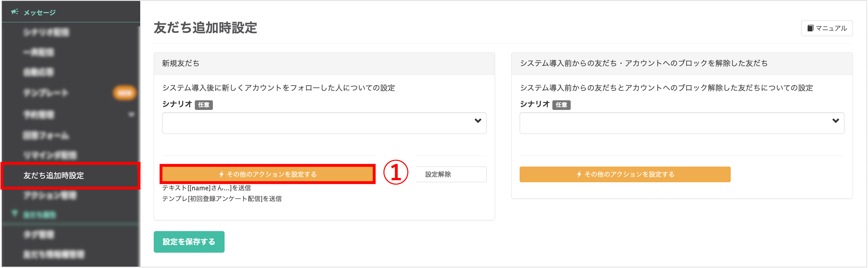Click lightning icon in right panel's orange button
The image size is (868, 268).
coord(579,174)
